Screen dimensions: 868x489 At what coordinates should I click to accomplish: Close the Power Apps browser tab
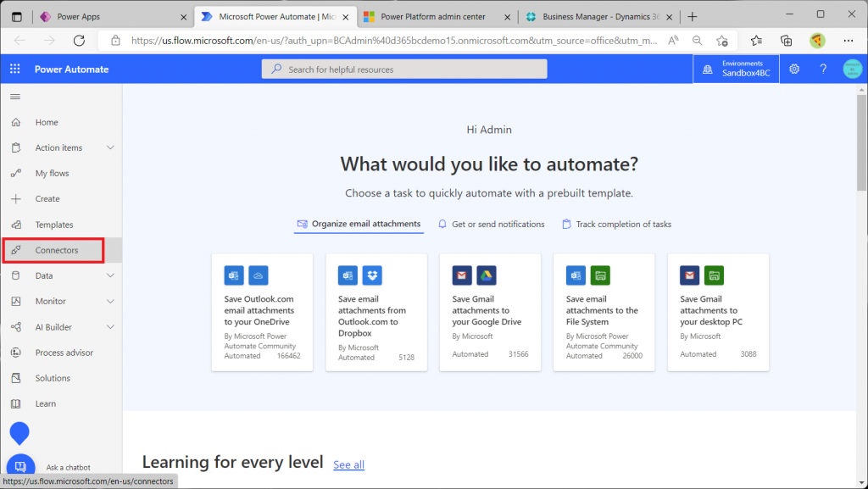(184, 17)
